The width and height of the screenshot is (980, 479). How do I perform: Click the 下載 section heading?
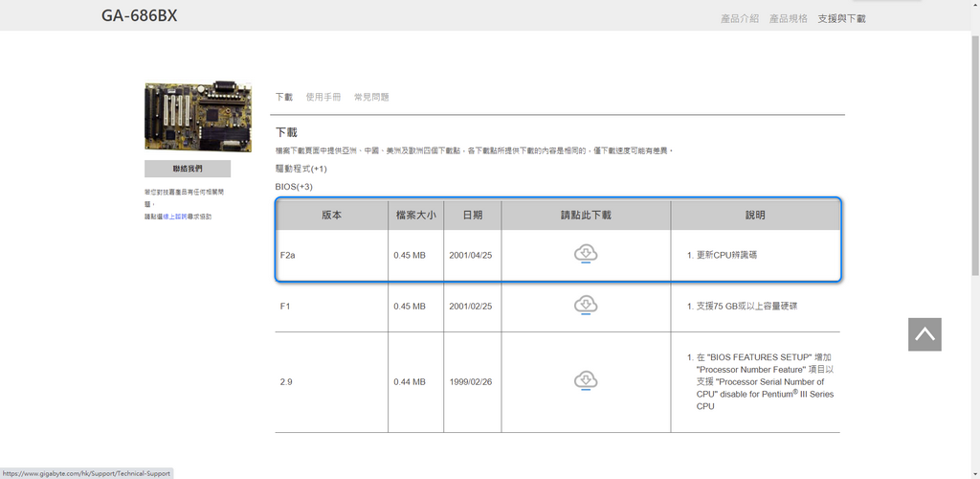286,132
